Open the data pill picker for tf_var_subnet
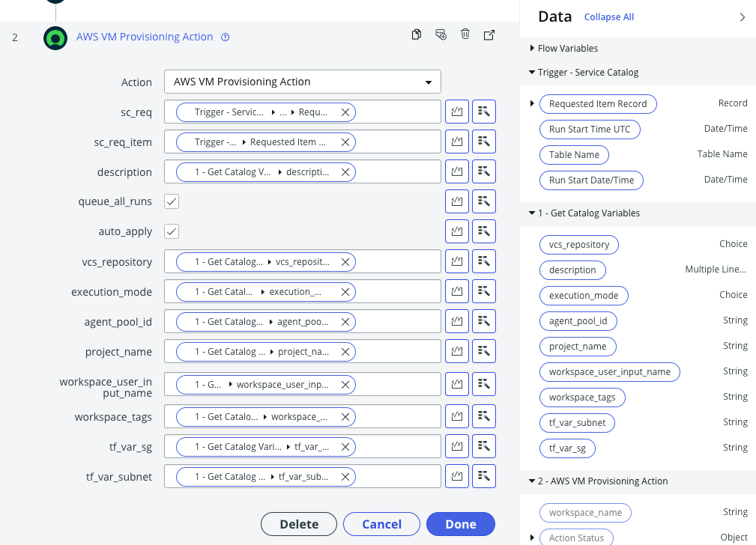756x545 pixels. pos(484,475)
